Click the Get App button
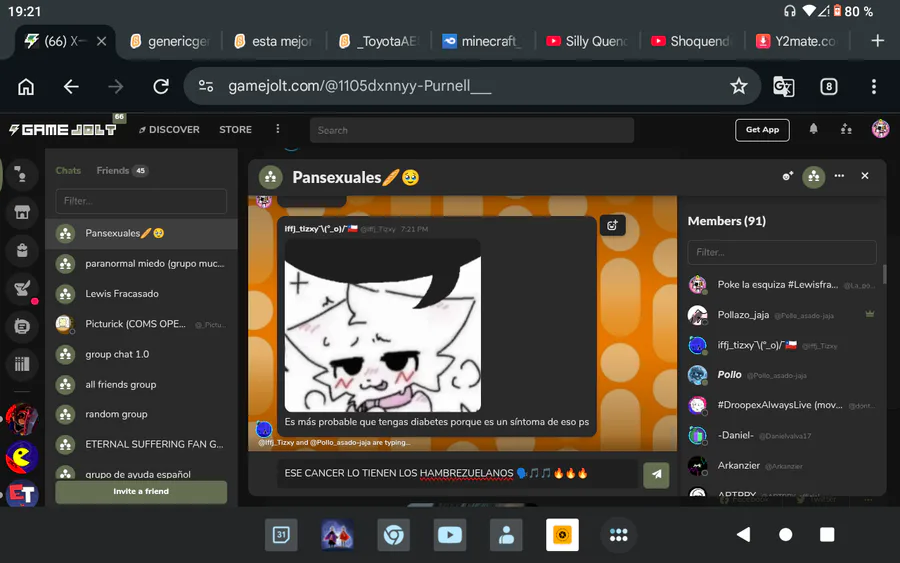Screen dimensions: 900x563 point(762,130)
